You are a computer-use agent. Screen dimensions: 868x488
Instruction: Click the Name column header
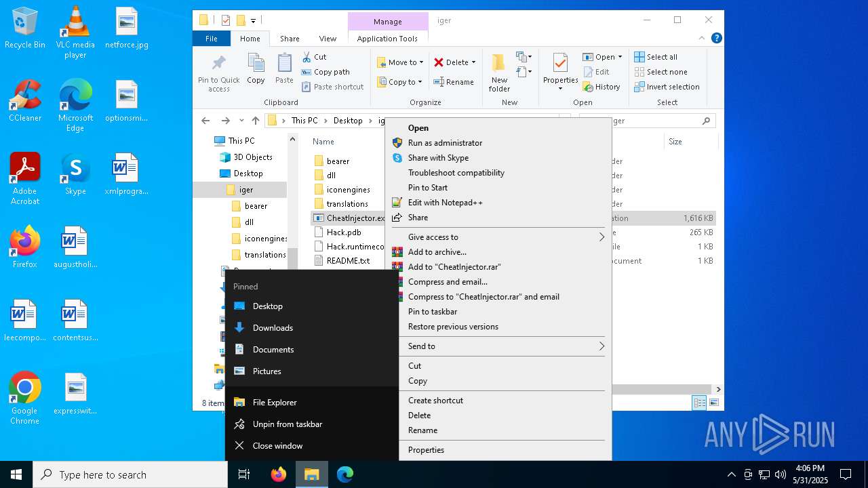[323, 142]
